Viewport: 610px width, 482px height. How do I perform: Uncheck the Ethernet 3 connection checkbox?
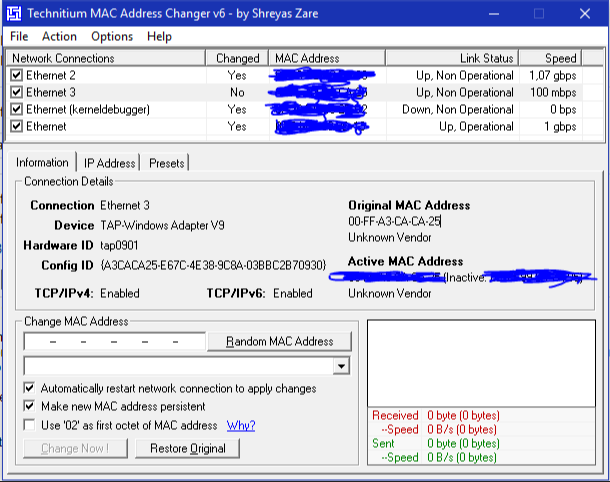16,92
